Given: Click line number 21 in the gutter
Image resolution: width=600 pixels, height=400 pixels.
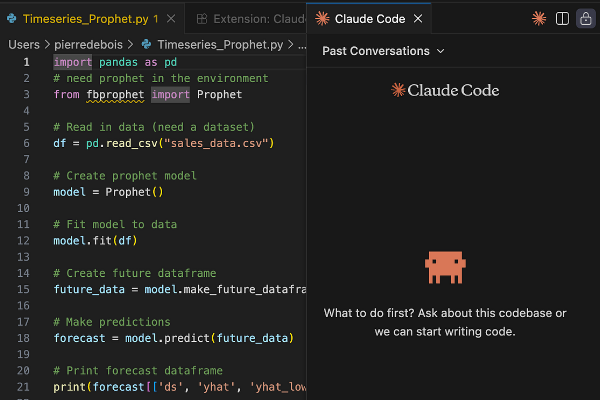Looking at the screenshot, I should click(23, 387).
